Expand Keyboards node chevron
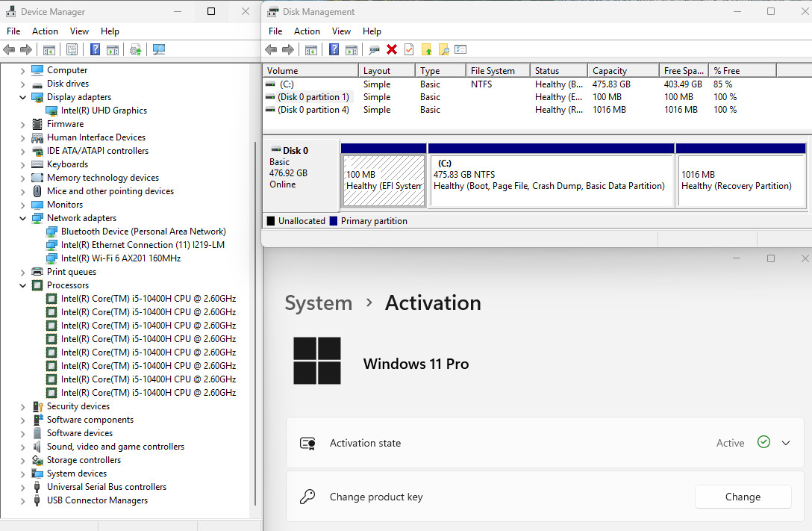This screenshot has height=531, width=812. click(x=23, y=165)
